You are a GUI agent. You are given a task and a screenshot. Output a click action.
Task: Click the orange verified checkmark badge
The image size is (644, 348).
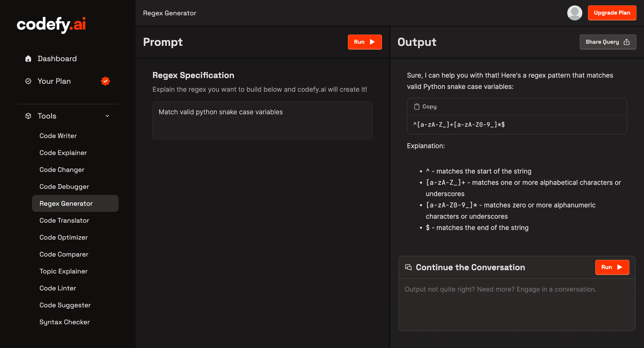click(105, 81)
